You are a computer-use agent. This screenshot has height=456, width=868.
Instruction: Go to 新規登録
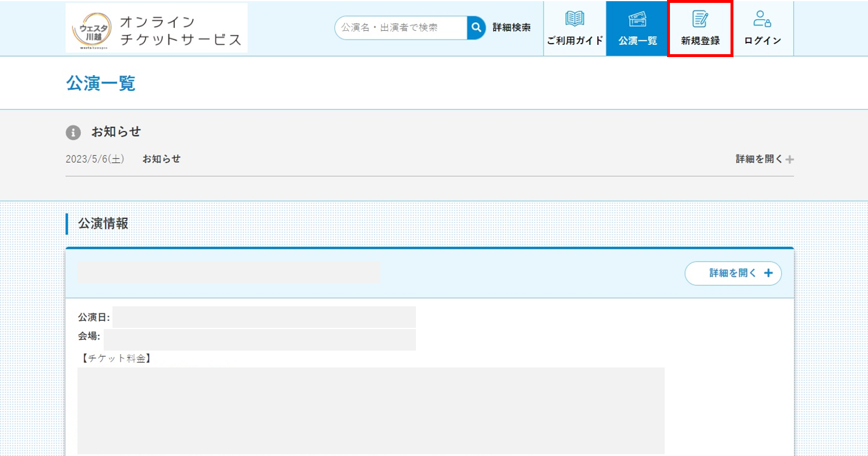point(700,29)
